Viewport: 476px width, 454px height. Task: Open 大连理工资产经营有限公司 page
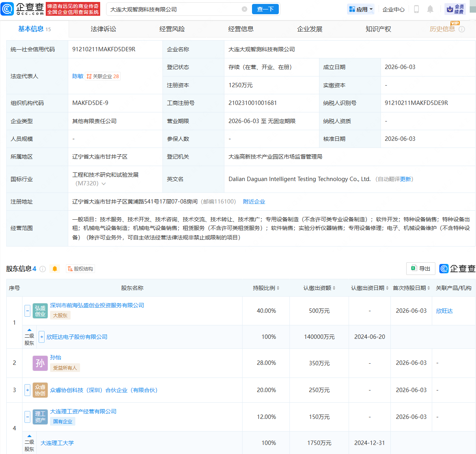(83, 411)
